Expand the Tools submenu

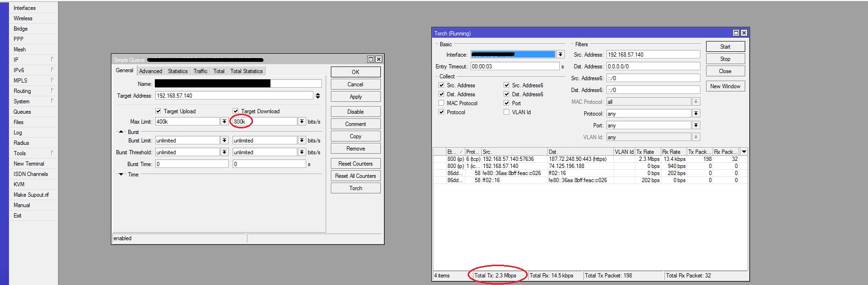(x=52, y=153)
